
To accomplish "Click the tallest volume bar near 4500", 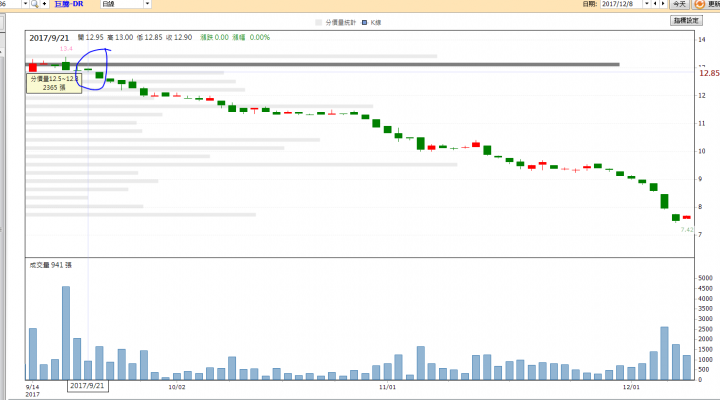I will click(66, 333).
